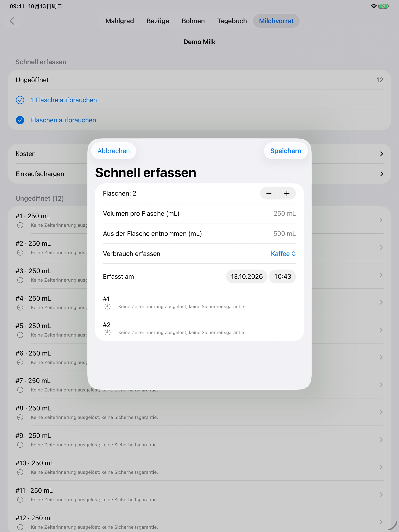
Task: Open the 13.10.2026 date picker
Action: tap(247, 276)
